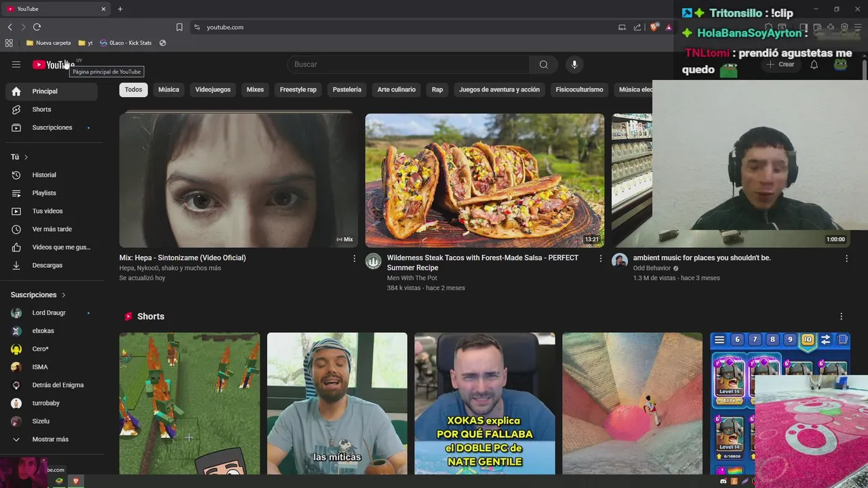The height and width of the screenshot is (488, 868).
Task: Select the Freestyle rap filter chip
Action: [298, 89]
